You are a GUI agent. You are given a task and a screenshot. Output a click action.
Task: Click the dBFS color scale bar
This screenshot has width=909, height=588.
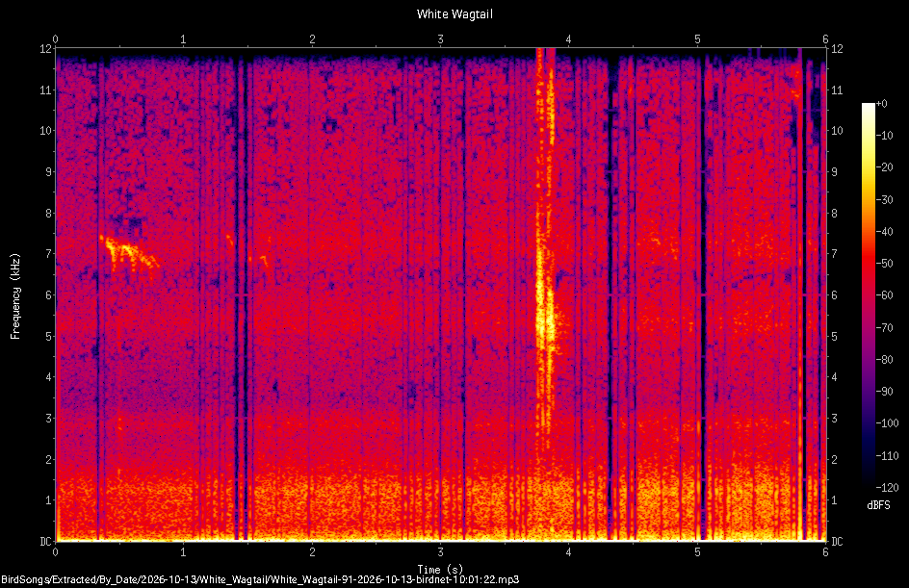pos(868,295)
